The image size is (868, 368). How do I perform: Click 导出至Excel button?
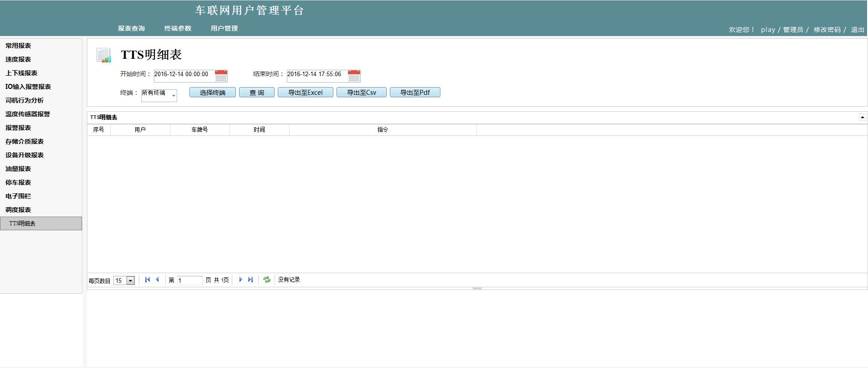pyautogui.click(x=306, y=93)
